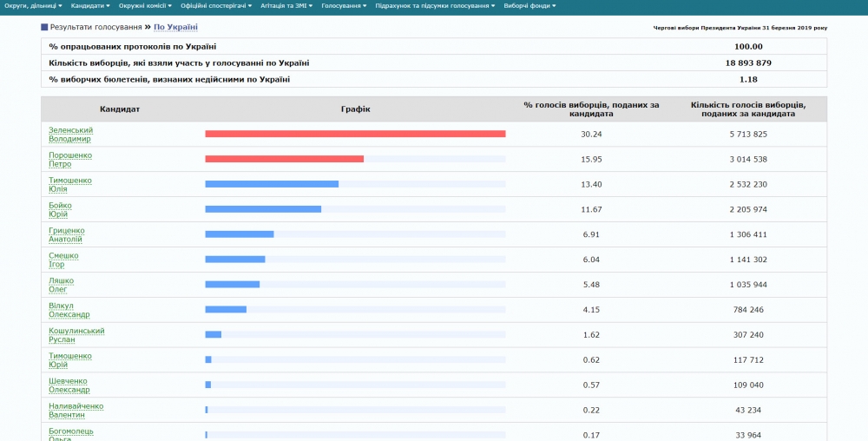Click the % голосів виборців column header
The width and height of the screenshot is (868, 441).
click(x=591, y=109)
